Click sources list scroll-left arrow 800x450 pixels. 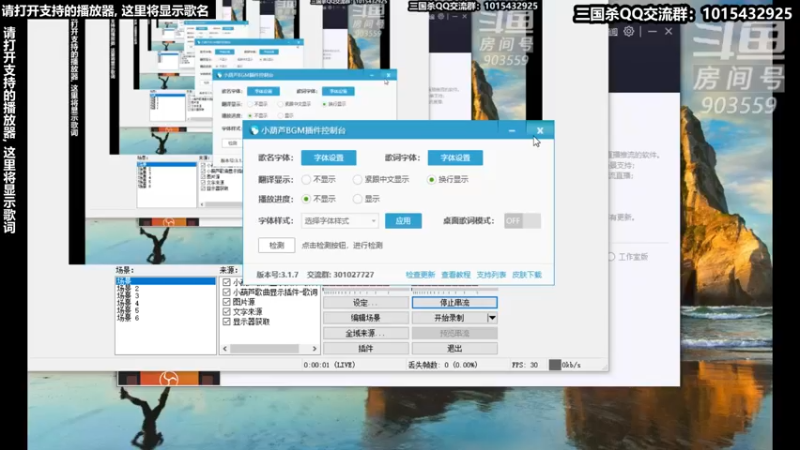pyautogui.click(x=225, y=349)
